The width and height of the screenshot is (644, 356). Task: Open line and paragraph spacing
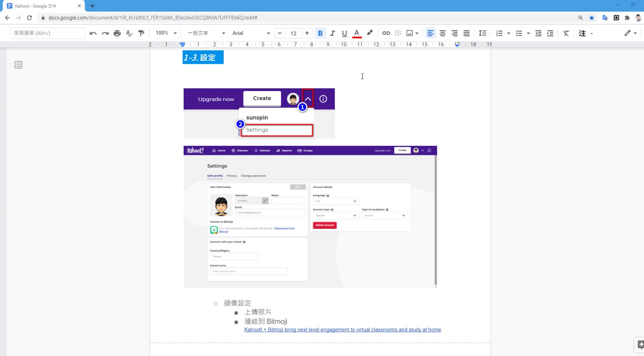click(x=482, y=33)
